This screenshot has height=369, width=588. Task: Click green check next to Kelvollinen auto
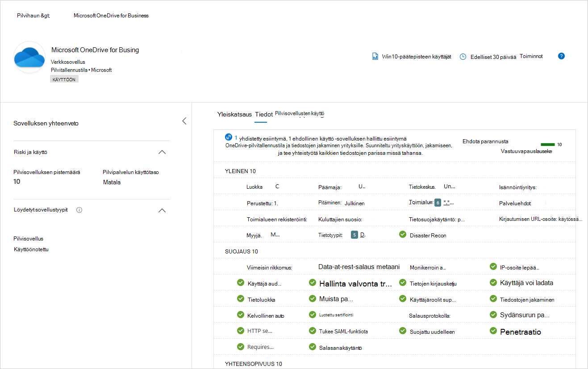tap(241, 315)
